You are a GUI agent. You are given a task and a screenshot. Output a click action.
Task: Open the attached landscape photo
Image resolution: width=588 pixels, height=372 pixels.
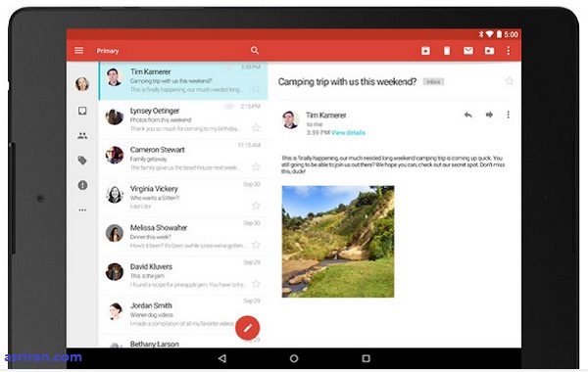pos(338,242)
